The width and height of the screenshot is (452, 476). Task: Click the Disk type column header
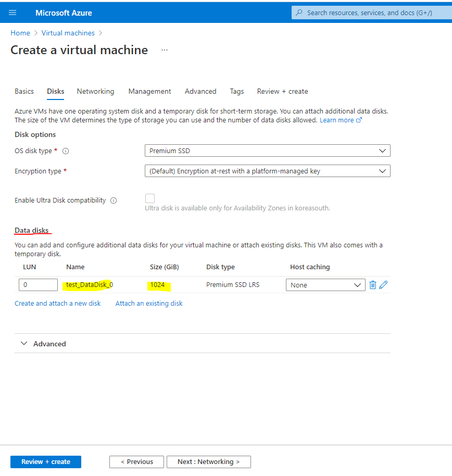220,267
